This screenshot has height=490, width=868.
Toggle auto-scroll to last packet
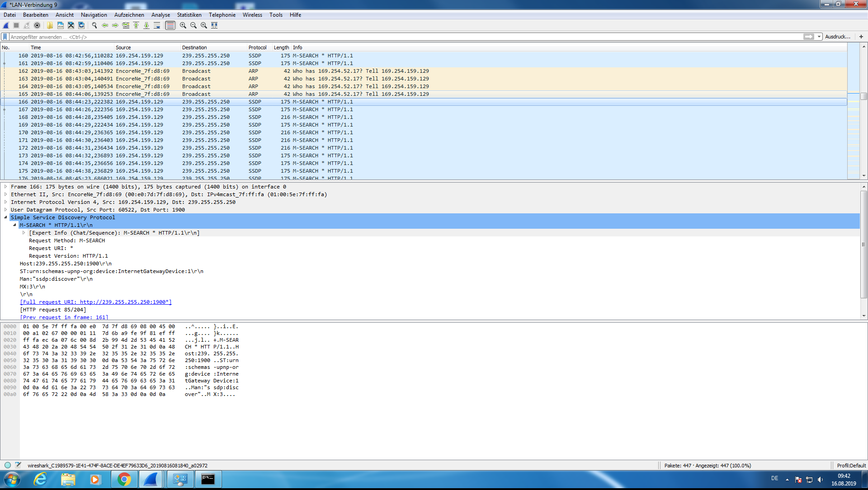157,25
